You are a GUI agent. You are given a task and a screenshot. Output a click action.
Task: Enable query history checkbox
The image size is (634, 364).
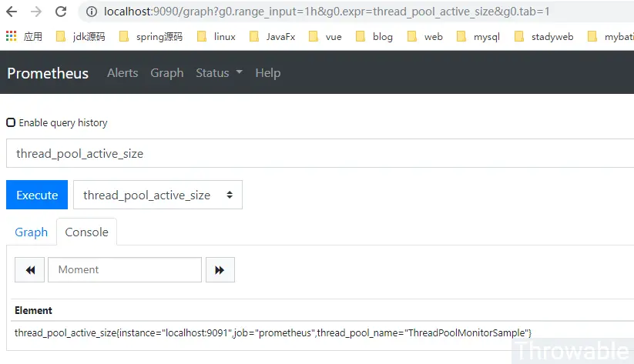click(x=11, y=122)
